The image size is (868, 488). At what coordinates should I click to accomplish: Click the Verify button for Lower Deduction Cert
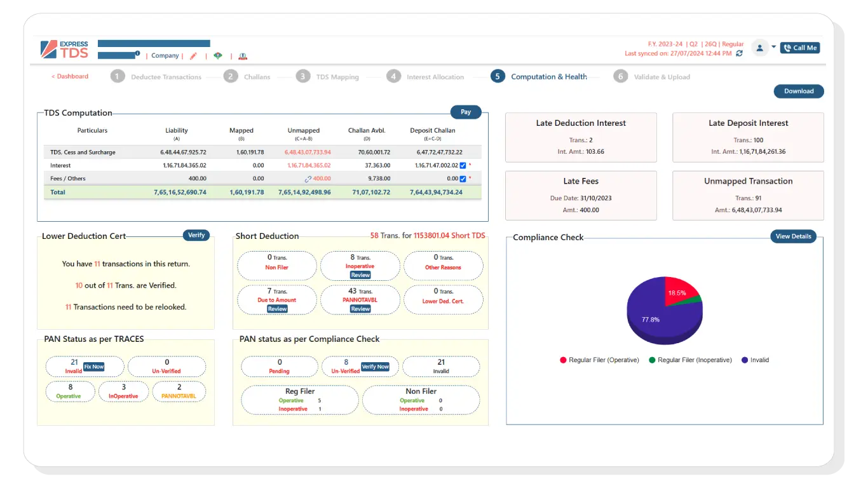(x=196, y=235)
